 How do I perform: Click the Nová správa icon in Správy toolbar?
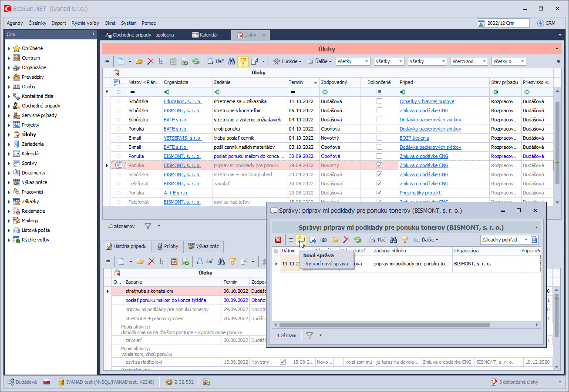[x=301, y=240]
